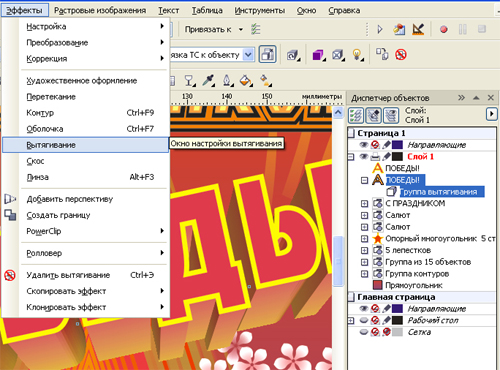Click the Страница 1 header row
Screen dimensions: 500x370
pos(422,133)
